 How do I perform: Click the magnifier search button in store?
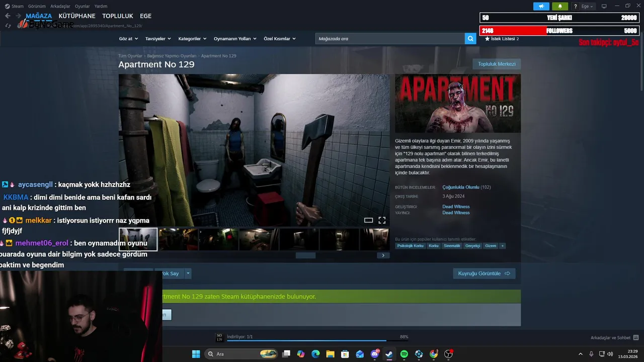[470, 39]
